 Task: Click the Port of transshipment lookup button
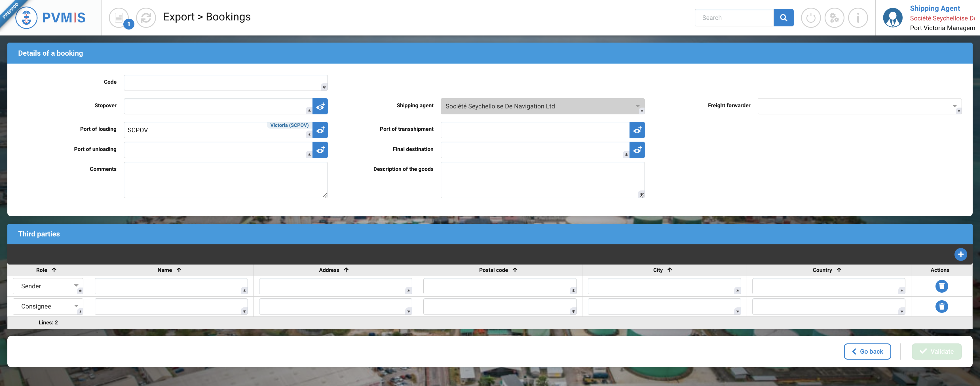point(637,130)
